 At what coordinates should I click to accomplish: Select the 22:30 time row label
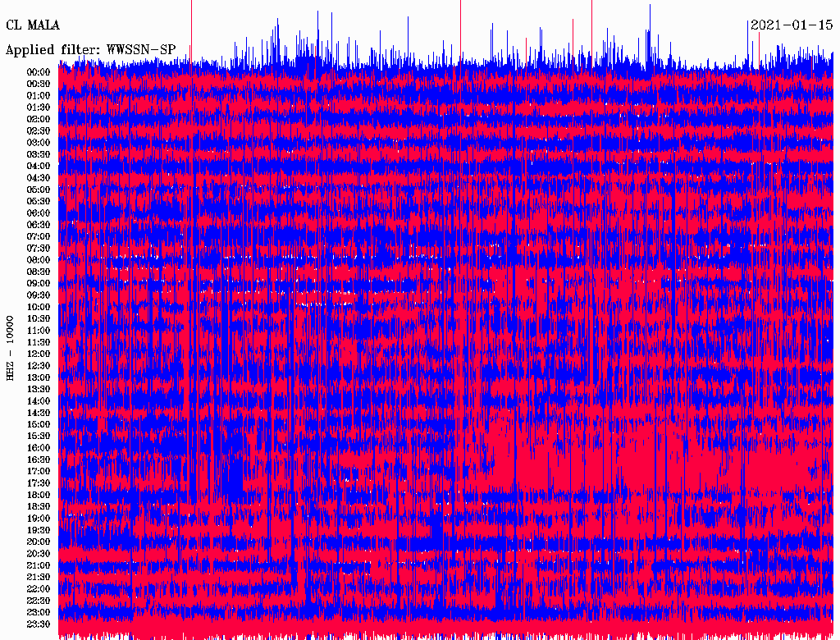[x=39, y=601]
